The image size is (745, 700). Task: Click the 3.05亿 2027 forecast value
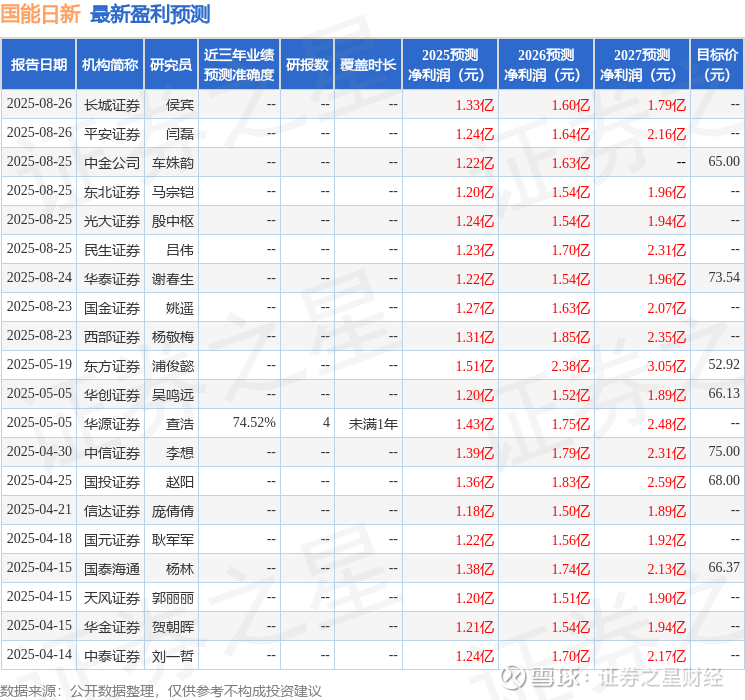[667, 366]
